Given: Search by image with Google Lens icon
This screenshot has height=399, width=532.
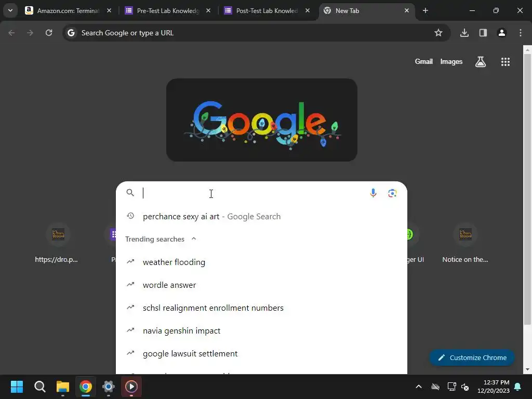Looking at the screenshot, I should tap(392, 193).
